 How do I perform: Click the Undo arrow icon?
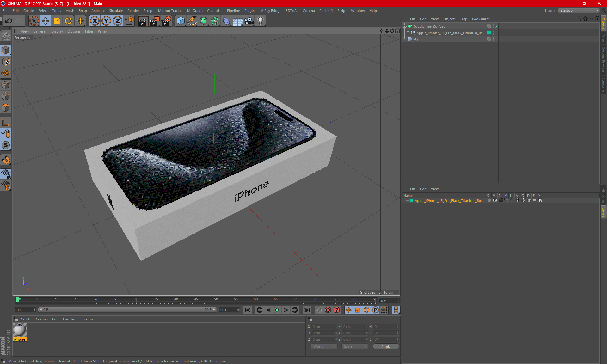click(x=9, y=21)
